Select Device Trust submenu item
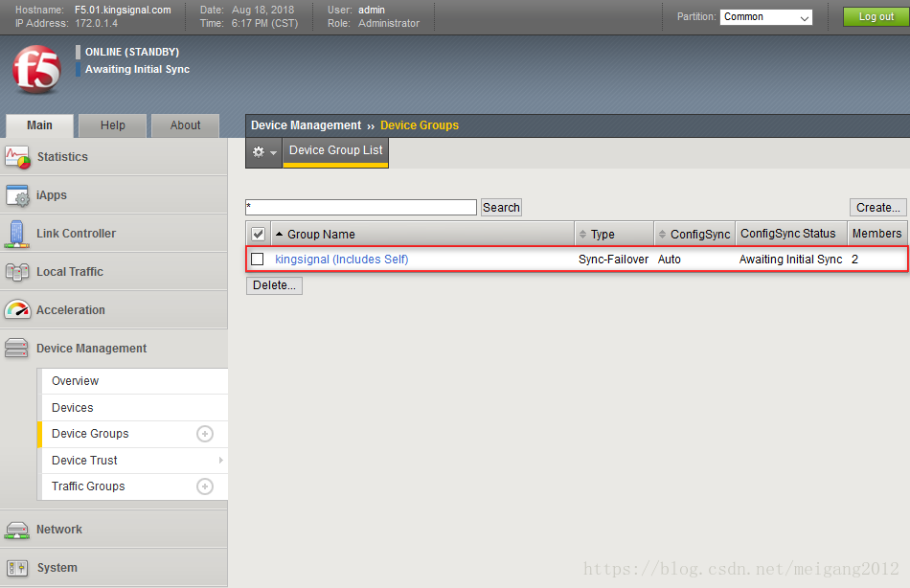The image size is (910, 588). (133, 461)
